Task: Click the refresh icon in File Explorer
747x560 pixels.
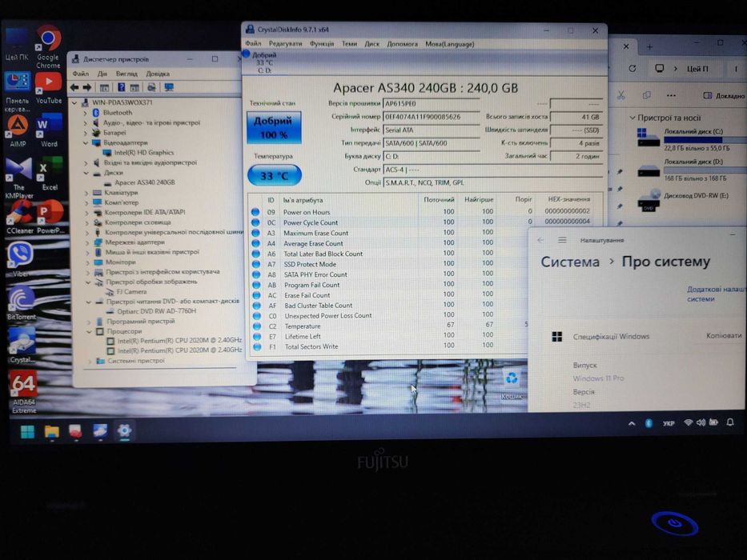Action: (633, 69)
